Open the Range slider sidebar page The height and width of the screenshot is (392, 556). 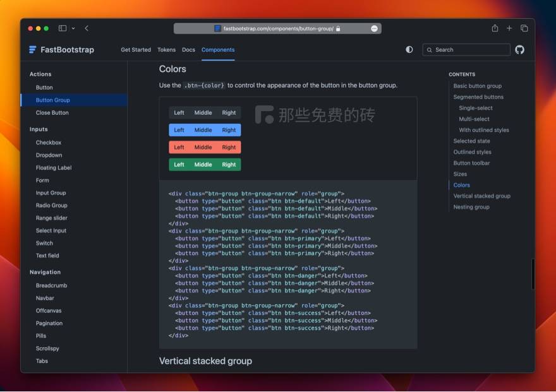[x=51, y=218]
